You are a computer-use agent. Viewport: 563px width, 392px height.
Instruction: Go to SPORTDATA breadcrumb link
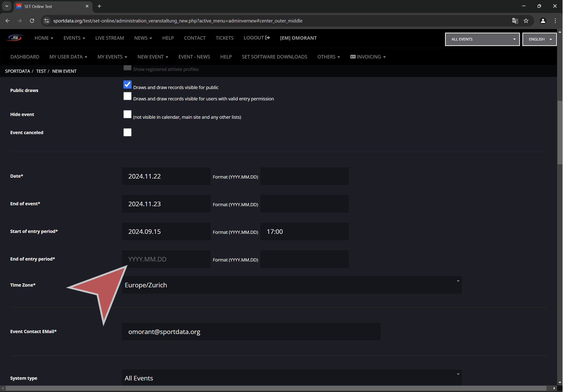pos(17,71)
